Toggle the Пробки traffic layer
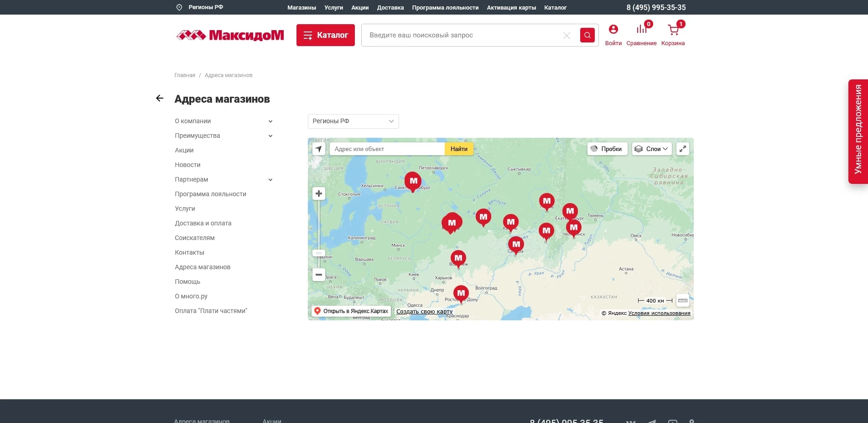868x423 pixels. (607, 149)
